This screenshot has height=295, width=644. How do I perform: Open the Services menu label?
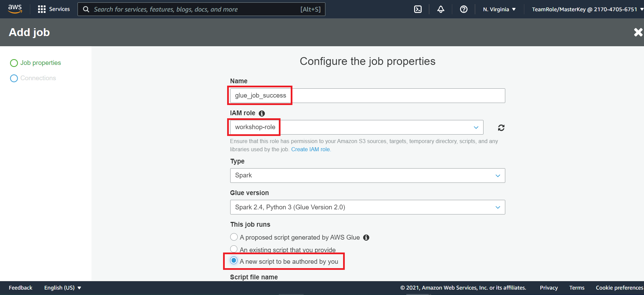tap(60, 9)
